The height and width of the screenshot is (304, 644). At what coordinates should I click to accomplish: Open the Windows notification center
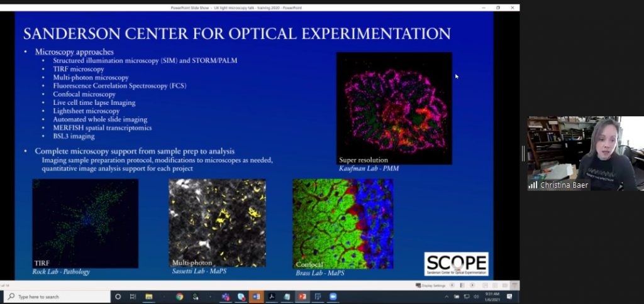click(510, 296)
